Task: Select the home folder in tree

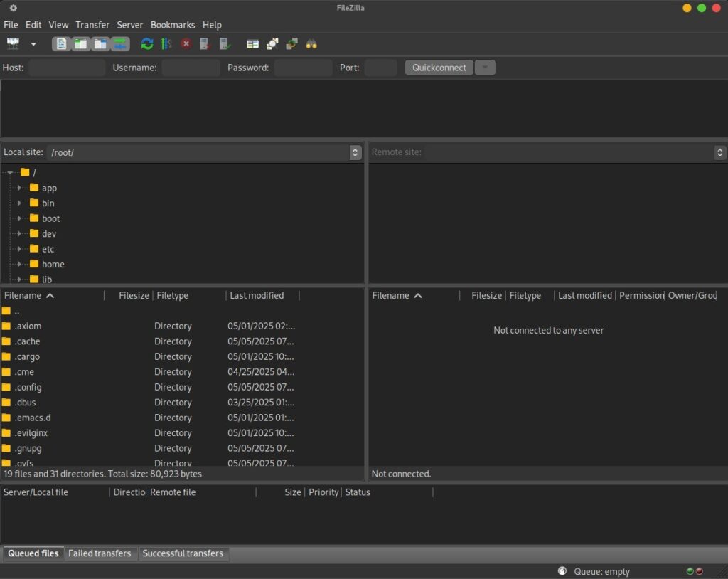Action: [53, 264]
